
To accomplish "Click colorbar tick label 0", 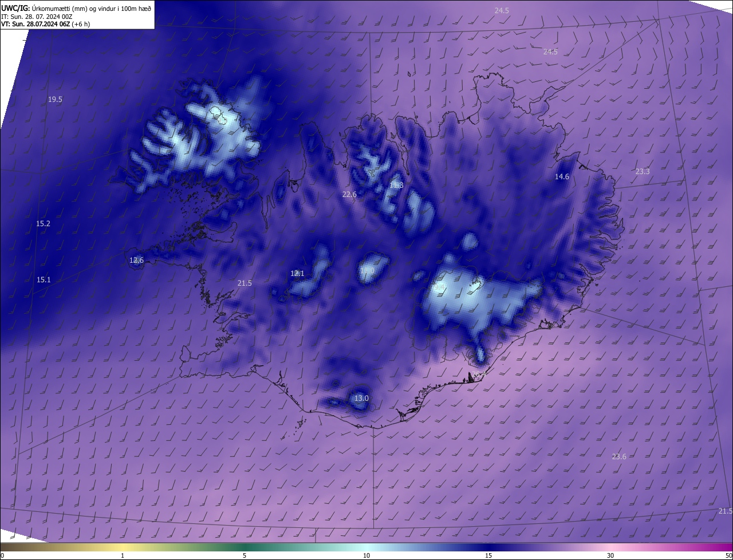I will (2, 555).
